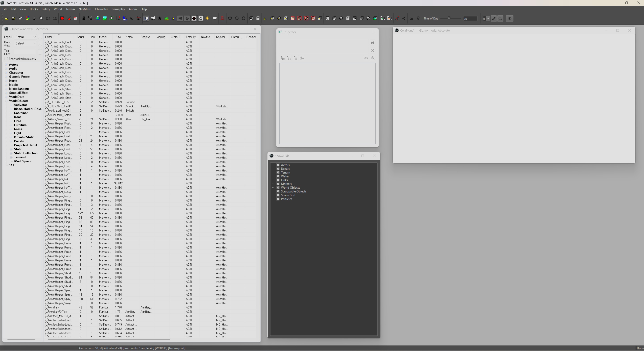Enable Show edited forms only checkbox
644x351 pixels.
click(6, 59)
